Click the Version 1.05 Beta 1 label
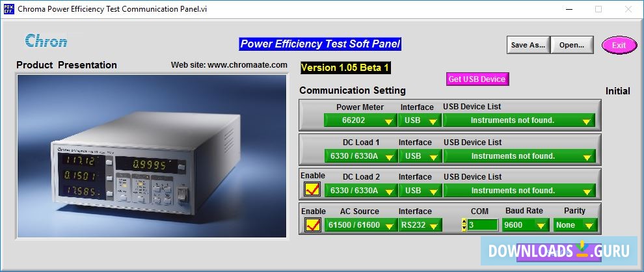Image resolution: width=644 pixels, height=272 pixels. pyautogui.click(x=345, y=68)
